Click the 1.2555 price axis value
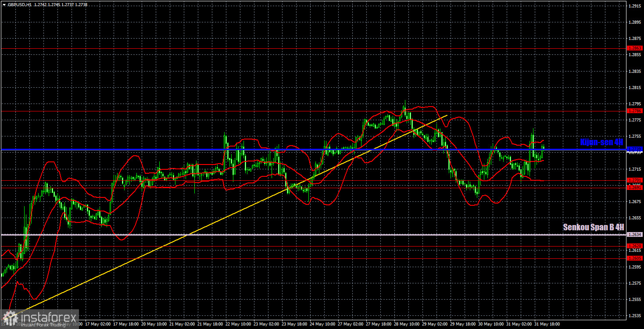644x329 pixels. click(x=635, y=300)
